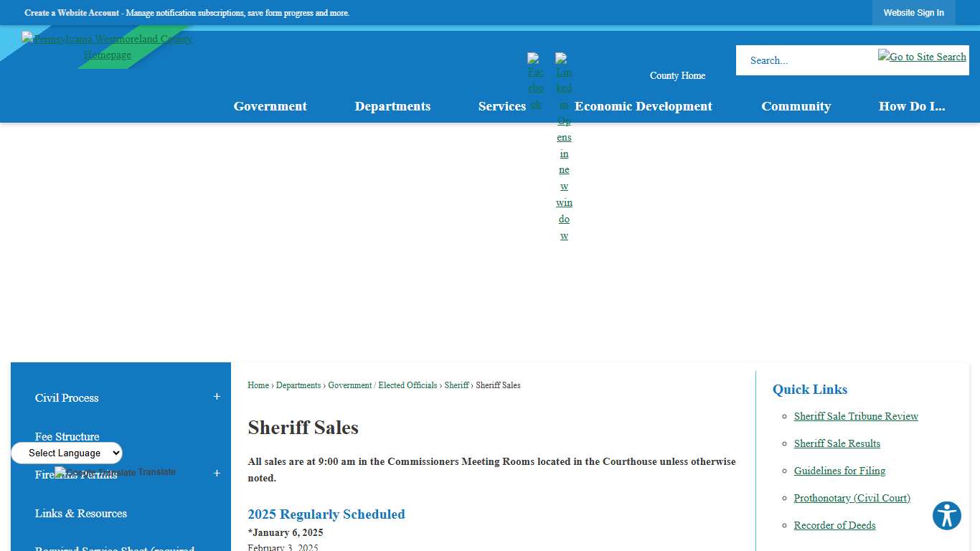Screen dimensions: 980x551
Task: Click the Website Sign In banner icon area
Action: click(x=914, y=12)
